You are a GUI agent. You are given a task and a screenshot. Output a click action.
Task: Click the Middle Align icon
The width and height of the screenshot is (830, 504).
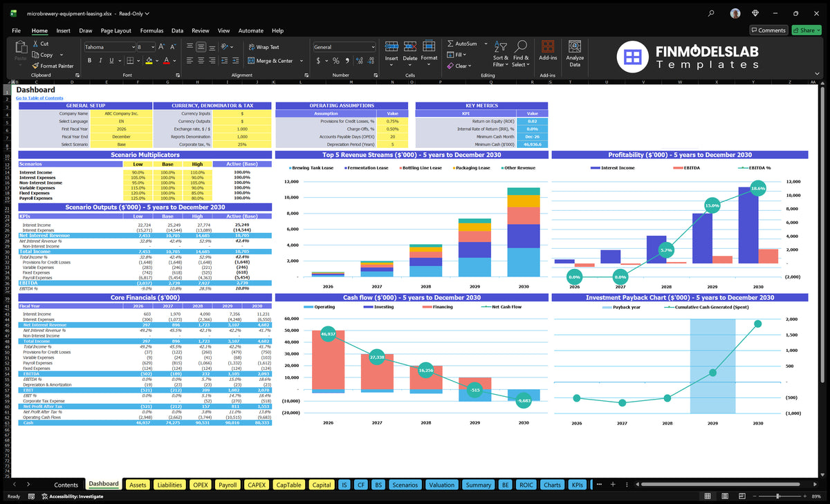(x=201, y=47)
